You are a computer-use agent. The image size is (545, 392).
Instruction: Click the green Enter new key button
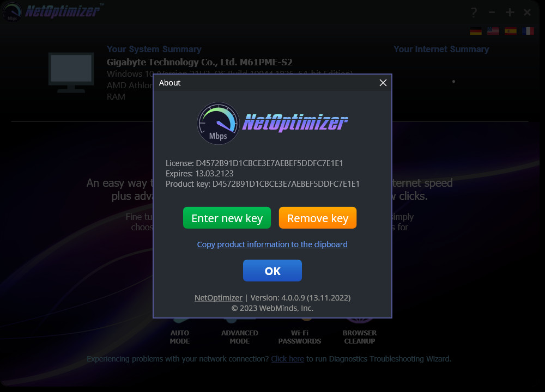point(227,218)
